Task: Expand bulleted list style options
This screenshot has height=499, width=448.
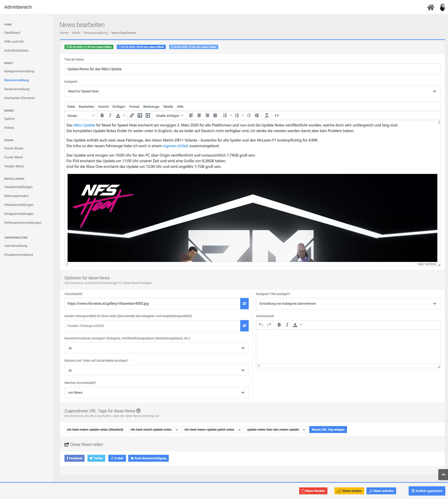Action: coord(243,115)
